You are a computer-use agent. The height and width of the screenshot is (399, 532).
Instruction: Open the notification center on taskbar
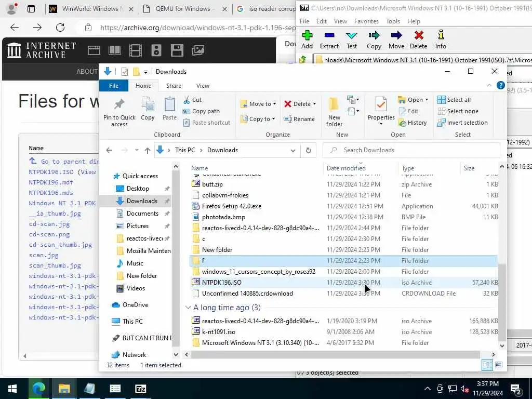point(516,389)
